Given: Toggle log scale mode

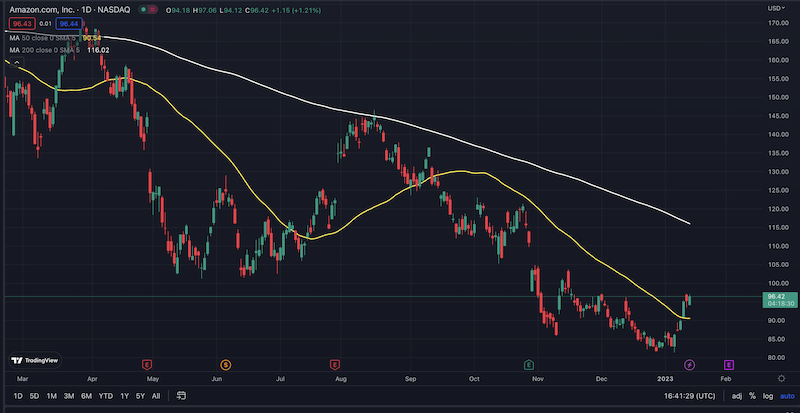Looking at the screenshot, I should 767,396.
